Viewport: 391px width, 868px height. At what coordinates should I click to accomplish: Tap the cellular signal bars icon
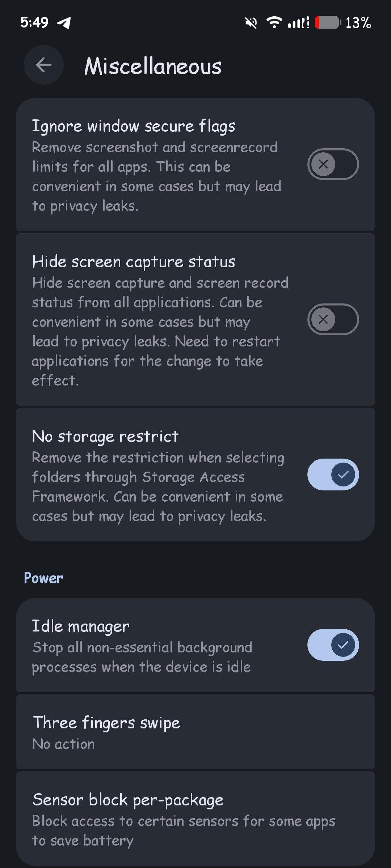(298, 23)
